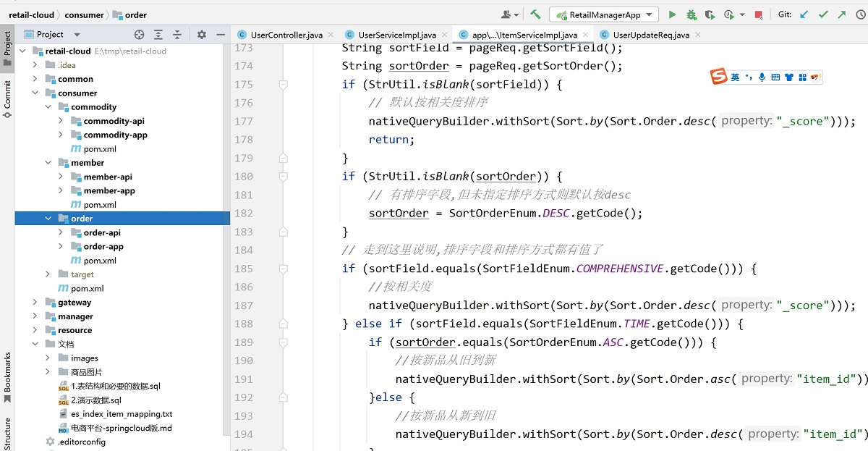
Task: Select the order-app module in the tree
Action: (103, 247)
